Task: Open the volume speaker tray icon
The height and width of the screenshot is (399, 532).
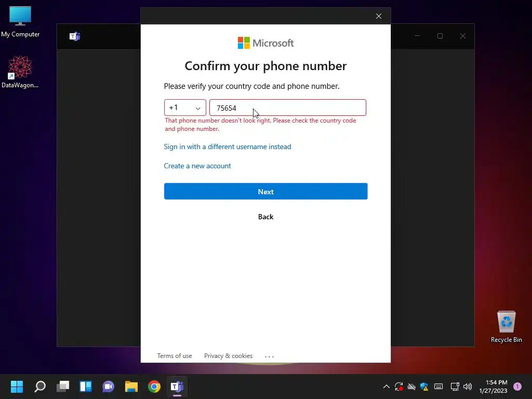Action: [x=468, y=387]
